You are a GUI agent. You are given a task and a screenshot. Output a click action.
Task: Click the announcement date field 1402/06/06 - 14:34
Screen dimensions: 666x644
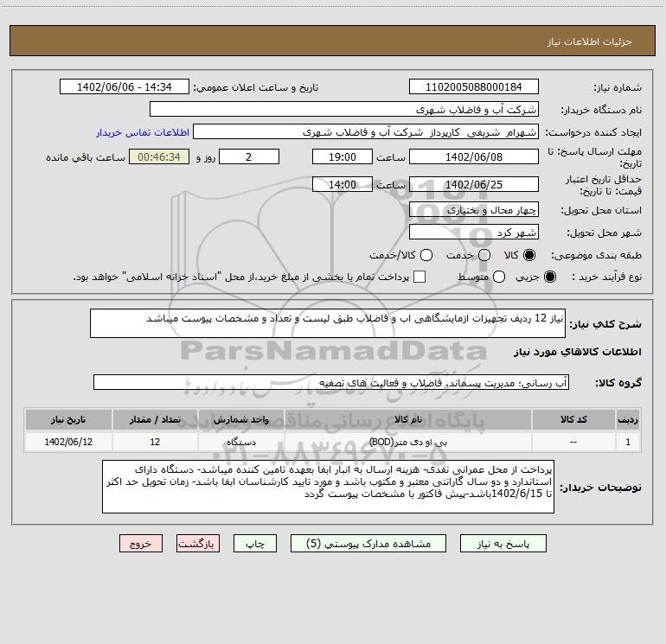(125, 87)
